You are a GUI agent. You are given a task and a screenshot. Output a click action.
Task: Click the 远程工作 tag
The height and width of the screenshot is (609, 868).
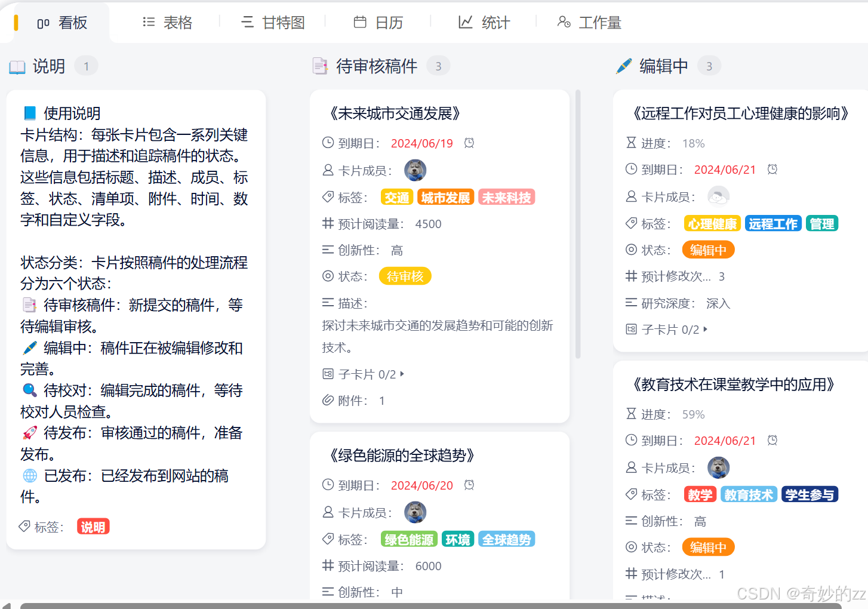774,223
